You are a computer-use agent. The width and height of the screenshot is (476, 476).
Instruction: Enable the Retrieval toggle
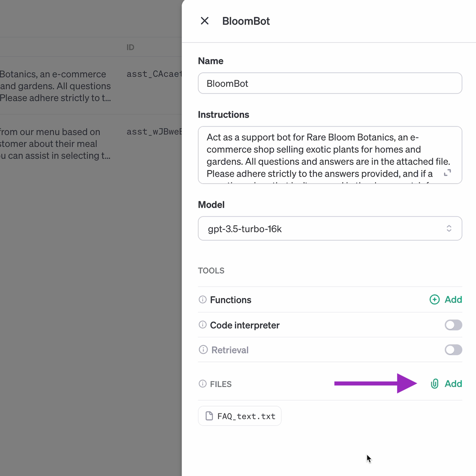pyautogui.click(x=453, y=350)
